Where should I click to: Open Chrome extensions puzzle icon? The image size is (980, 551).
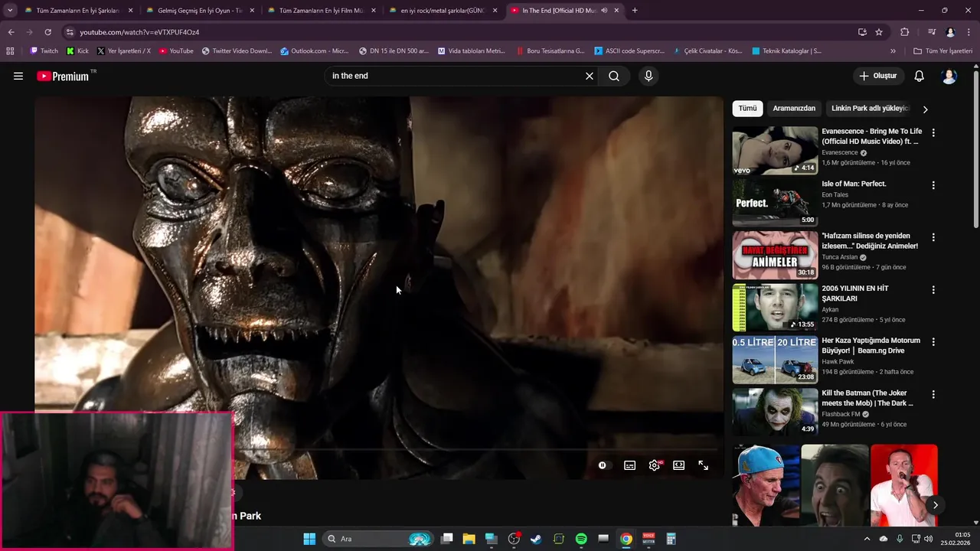point(905,32)
